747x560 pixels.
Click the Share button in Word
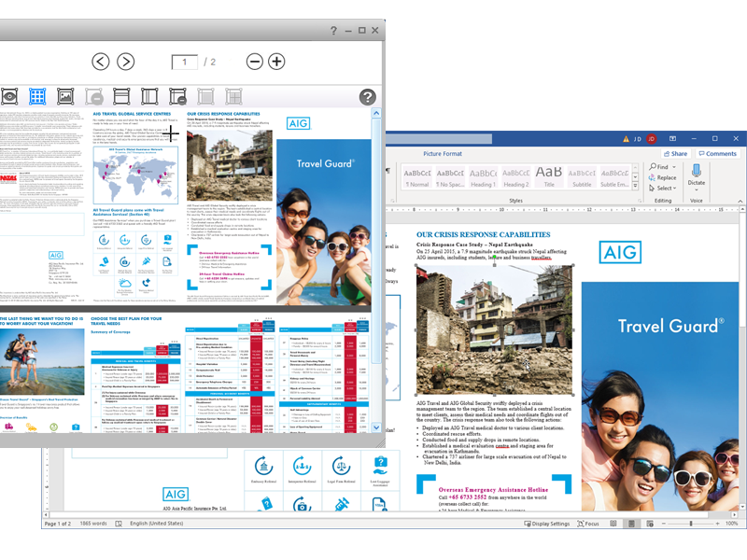(x=675, y=154)
